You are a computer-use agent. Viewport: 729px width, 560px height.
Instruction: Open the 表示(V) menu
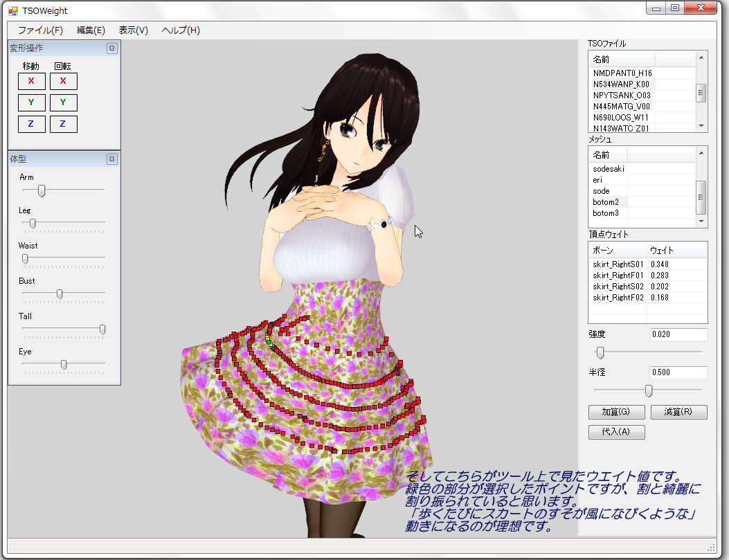(133, 30)
